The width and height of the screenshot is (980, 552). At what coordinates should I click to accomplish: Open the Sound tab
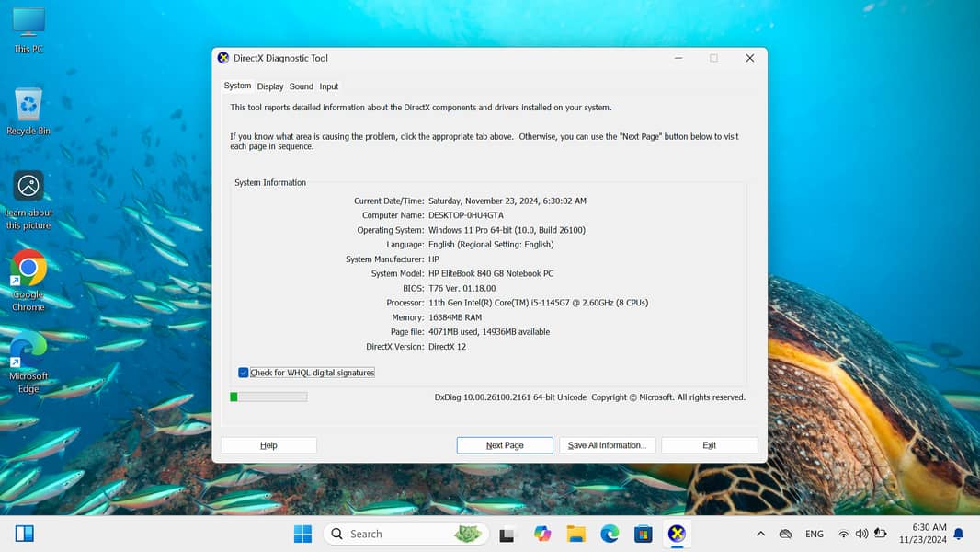(301, 86)
